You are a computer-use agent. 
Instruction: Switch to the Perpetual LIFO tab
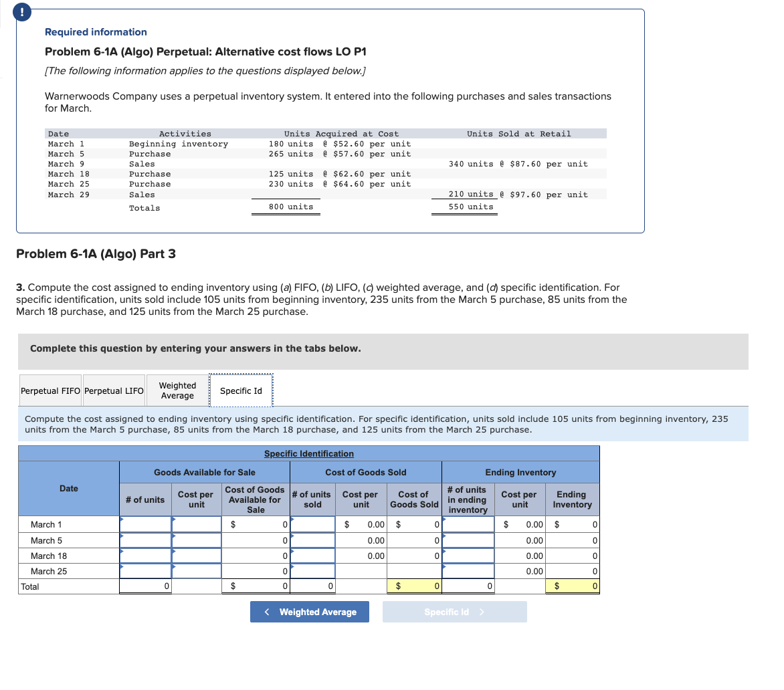113,390
